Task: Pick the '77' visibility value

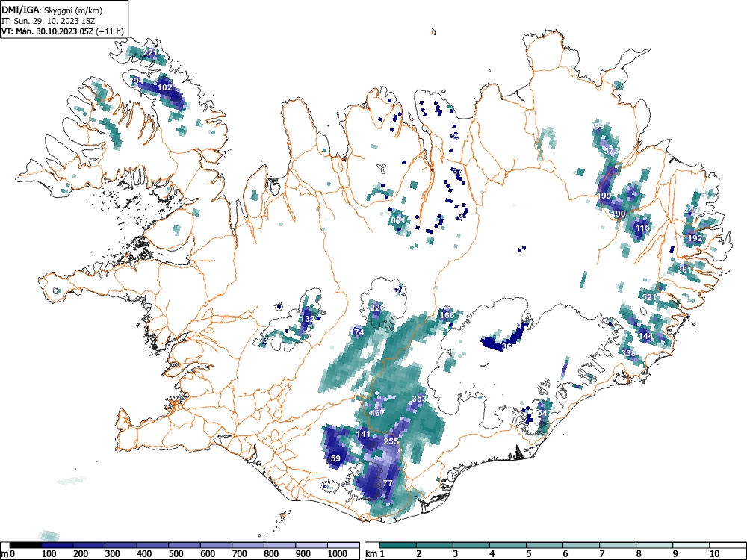Action: [388, 483]
